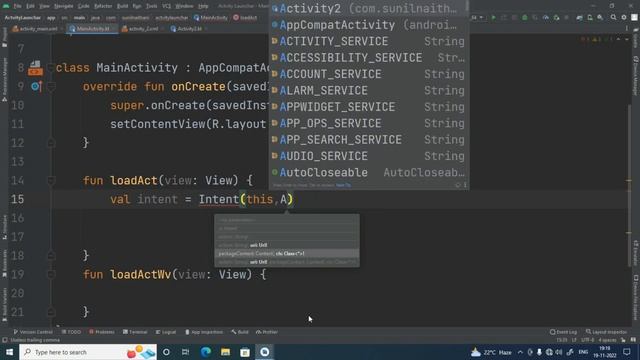This screenshot has width=640, height=360.
Task: Open Logcat tool window
Action: pyautogui.click(x=166, y=332)
